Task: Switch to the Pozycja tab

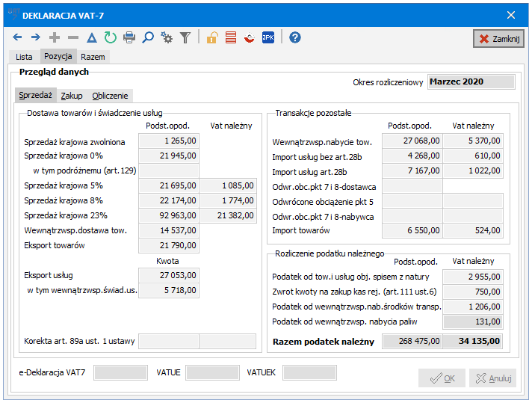Action: [58, 56]
